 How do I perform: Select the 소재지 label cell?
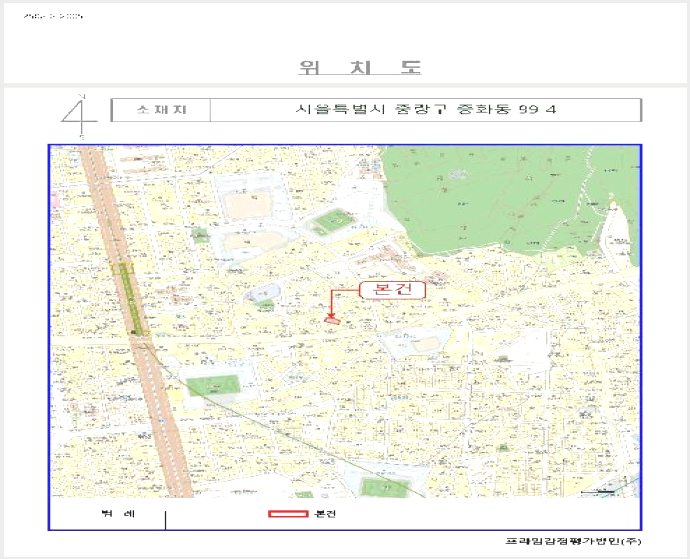pos(161,110)
